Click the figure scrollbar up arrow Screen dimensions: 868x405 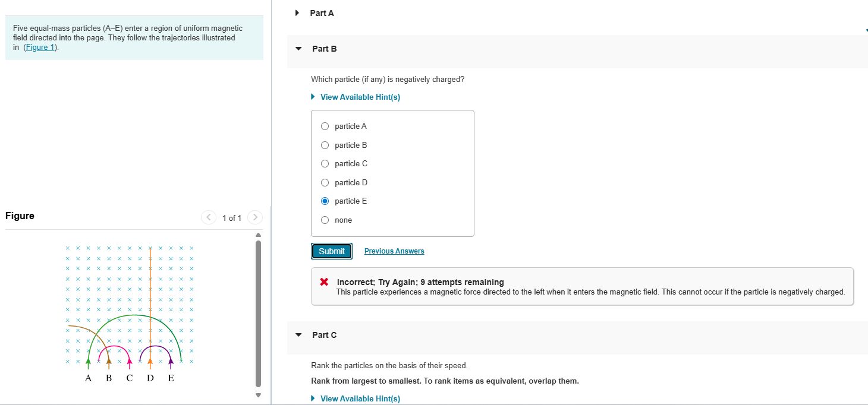257,235
